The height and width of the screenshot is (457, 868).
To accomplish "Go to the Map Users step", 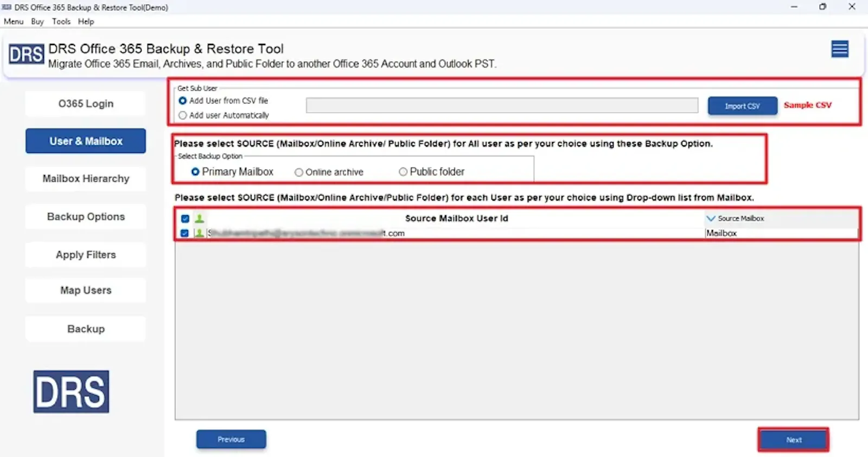I will click(x=86, y=290).
